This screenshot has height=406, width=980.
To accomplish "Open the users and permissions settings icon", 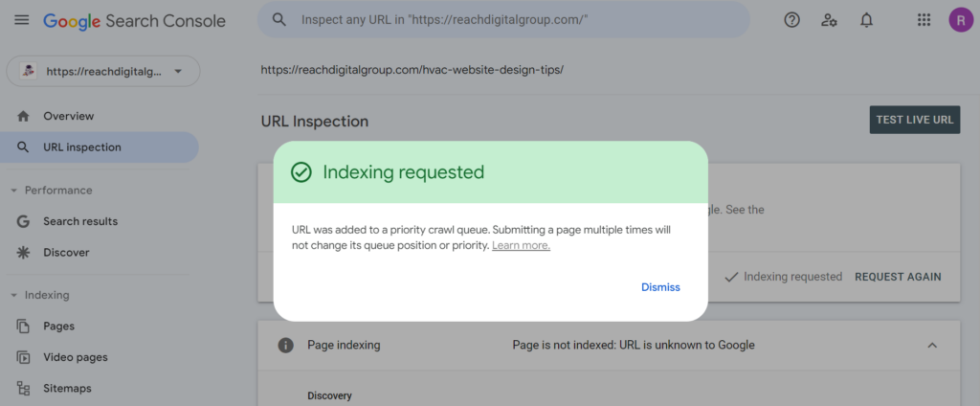I will tap(829, 20).
